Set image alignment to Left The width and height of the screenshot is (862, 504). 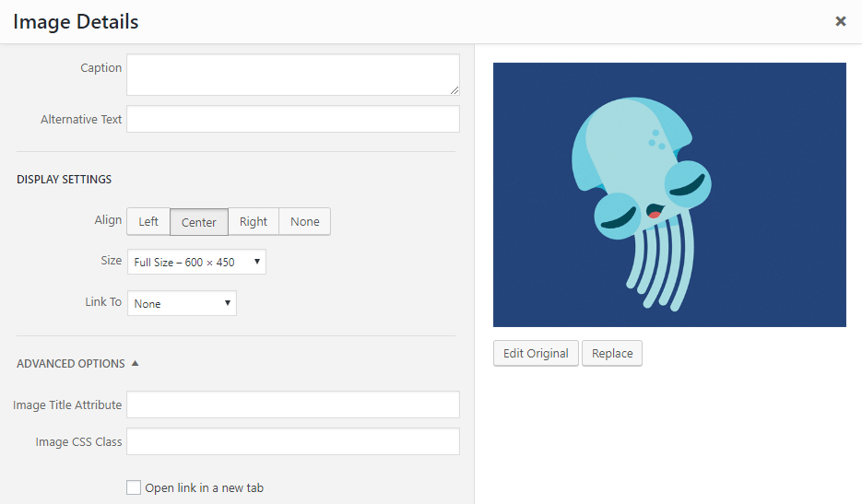click(x=148, y=222)
